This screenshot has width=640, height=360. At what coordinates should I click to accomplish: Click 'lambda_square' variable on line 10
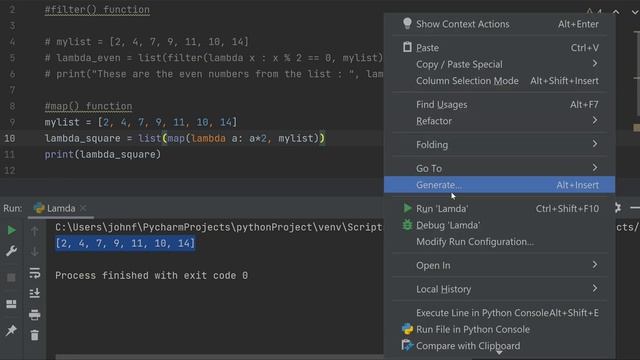pyautogui.click(x=82, y=138)
